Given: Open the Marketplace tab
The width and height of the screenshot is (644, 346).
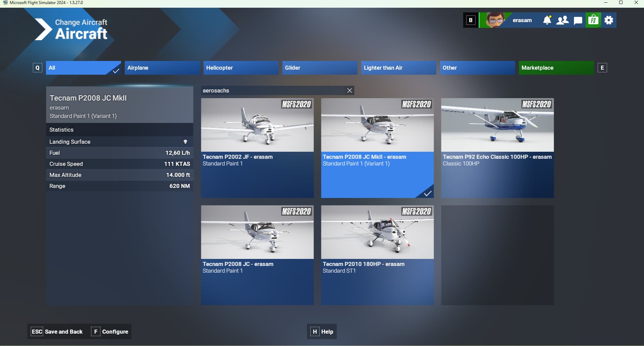Looking at the screenshot, I should pos(556,68).
